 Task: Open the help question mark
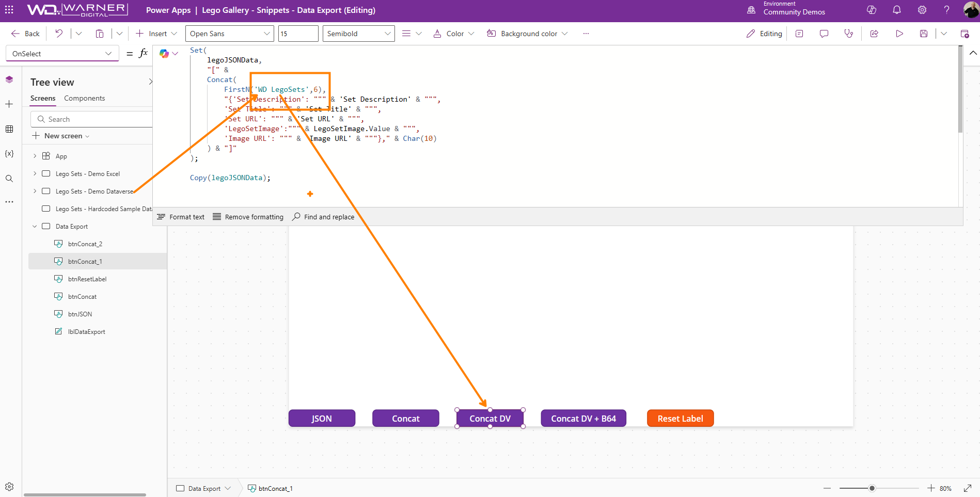coord(946,10)
